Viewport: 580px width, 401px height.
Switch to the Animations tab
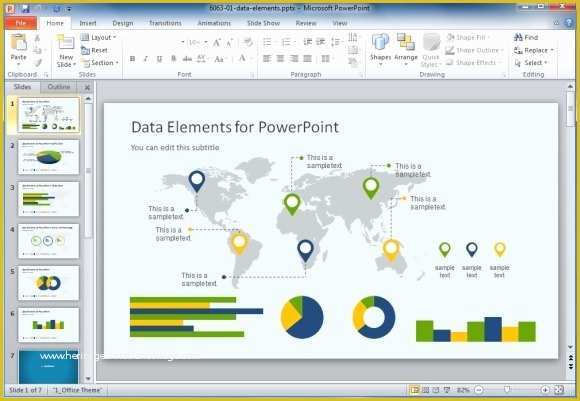click(214, 23)
